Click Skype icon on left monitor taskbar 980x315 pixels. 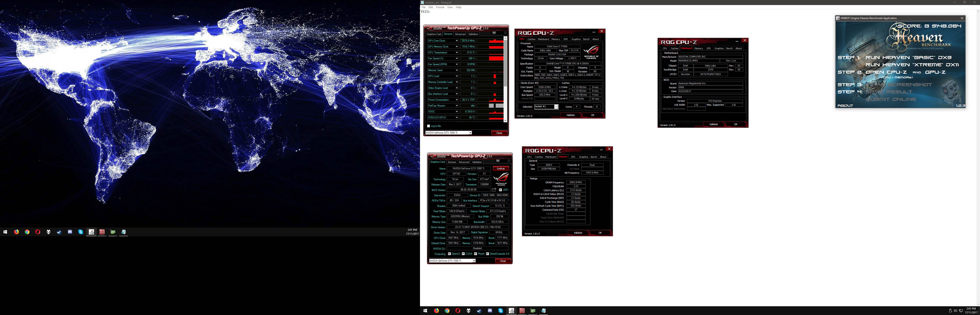[x=81, y=232]
